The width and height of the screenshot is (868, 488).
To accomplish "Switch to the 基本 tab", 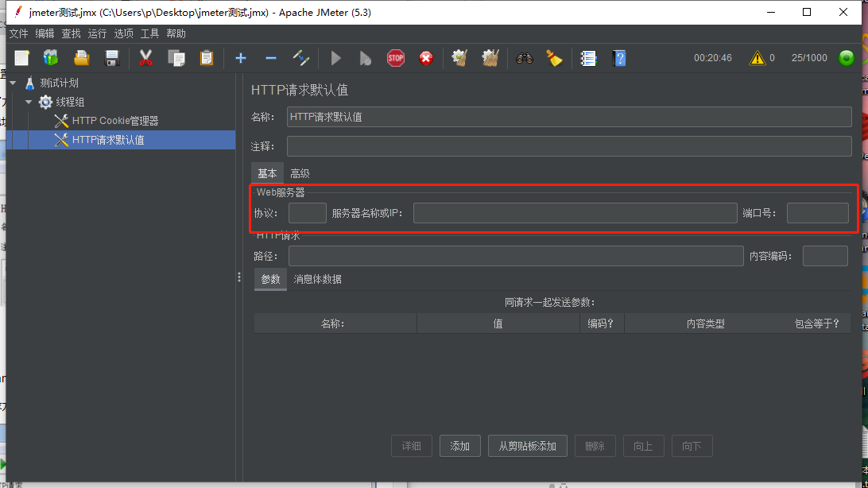I will pyautogui.click(x=267, y=173).
